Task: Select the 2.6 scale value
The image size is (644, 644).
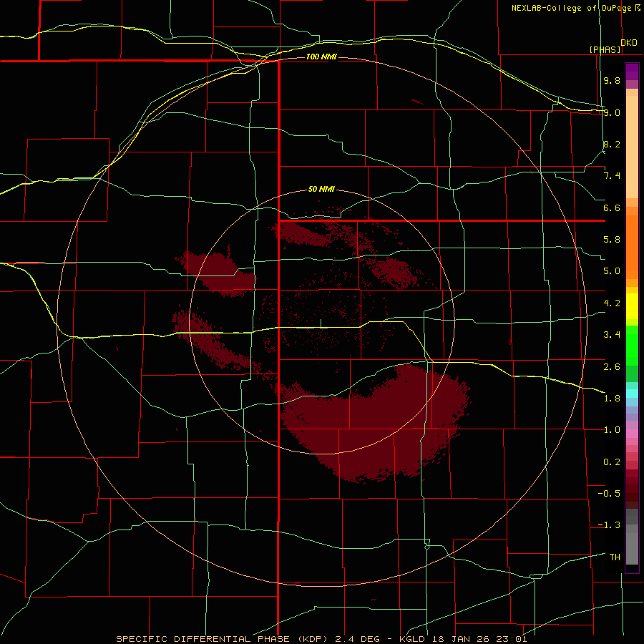Action: click(612, 367)
